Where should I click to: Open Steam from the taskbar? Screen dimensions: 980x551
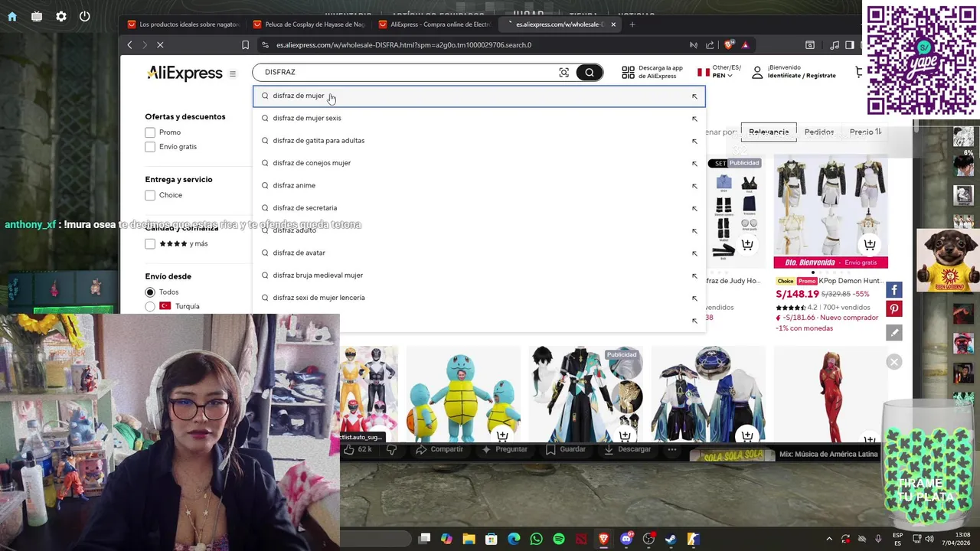coord(671,540)
